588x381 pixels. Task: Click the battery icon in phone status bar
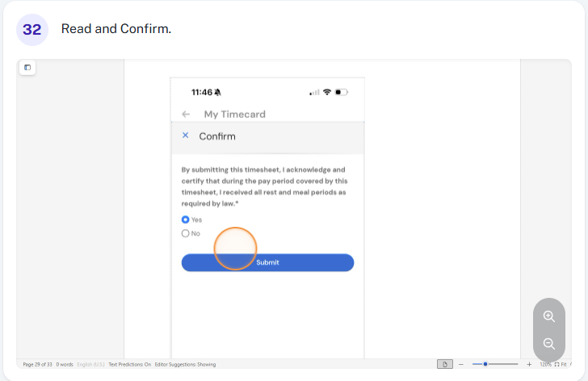point(341,92)
